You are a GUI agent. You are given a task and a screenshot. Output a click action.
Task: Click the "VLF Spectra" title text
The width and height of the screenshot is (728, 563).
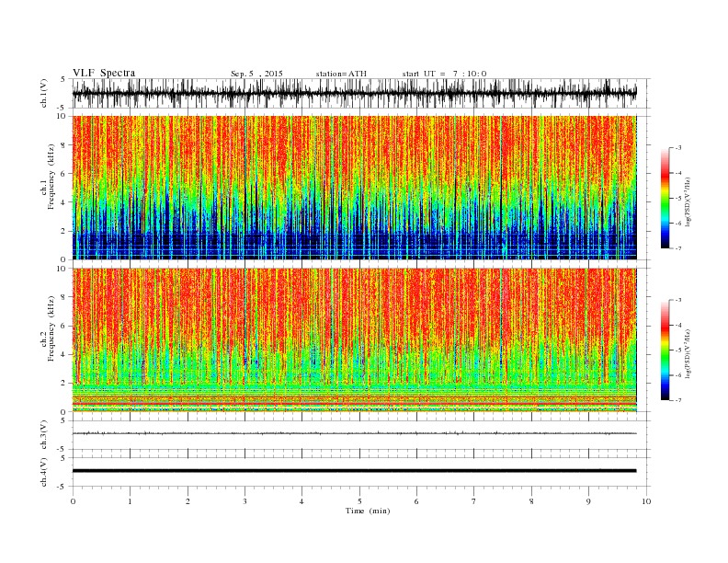104,73
